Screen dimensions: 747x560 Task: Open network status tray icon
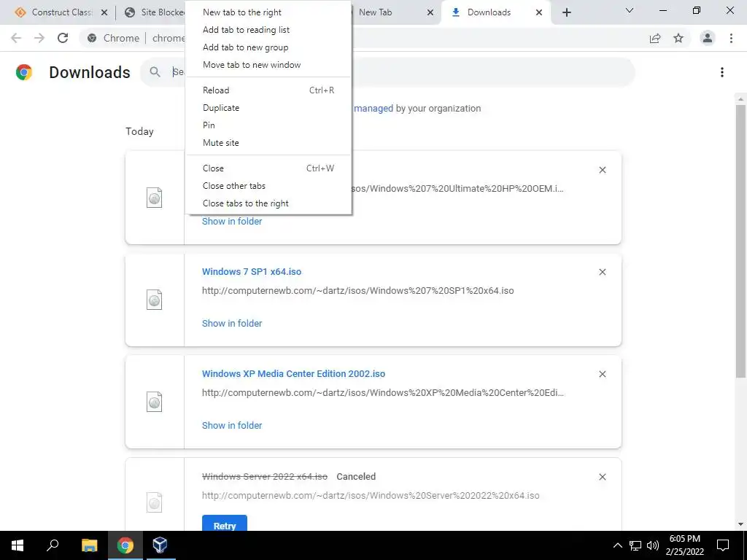635,545
